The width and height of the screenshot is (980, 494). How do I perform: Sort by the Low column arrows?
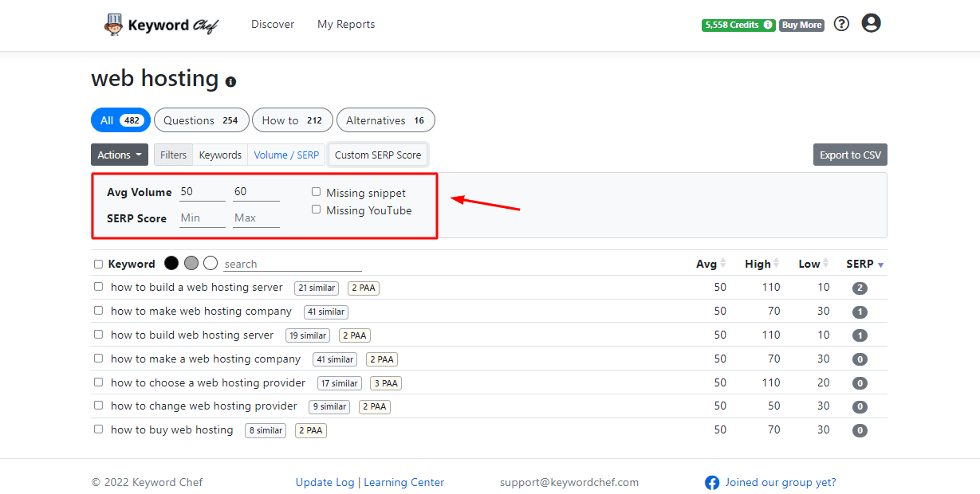click(826, 264)
